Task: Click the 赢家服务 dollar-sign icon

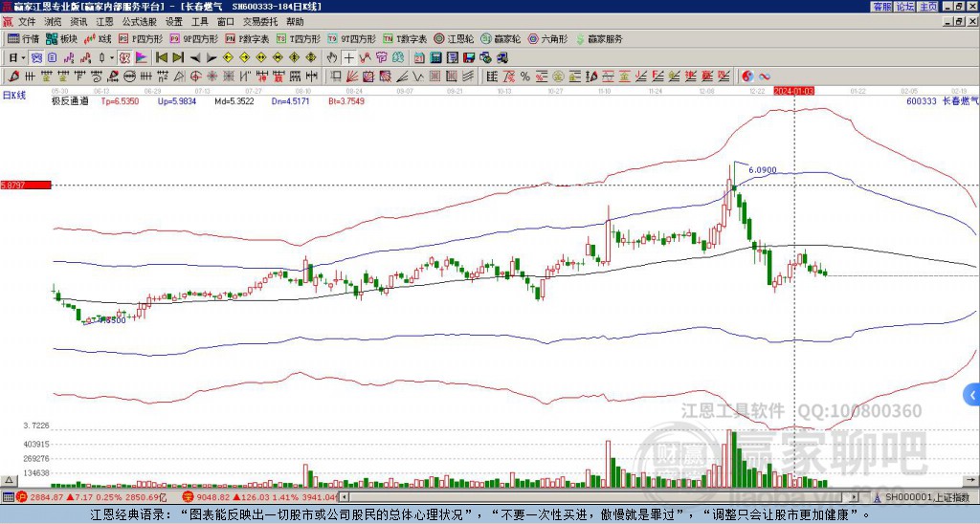Action: pyautogui.click(x=579, y=39)
